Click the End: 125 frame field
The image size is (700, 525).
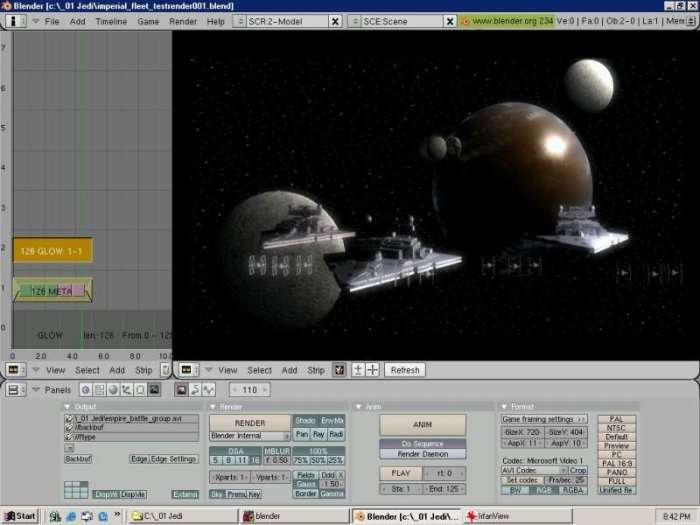click(444, 489)
